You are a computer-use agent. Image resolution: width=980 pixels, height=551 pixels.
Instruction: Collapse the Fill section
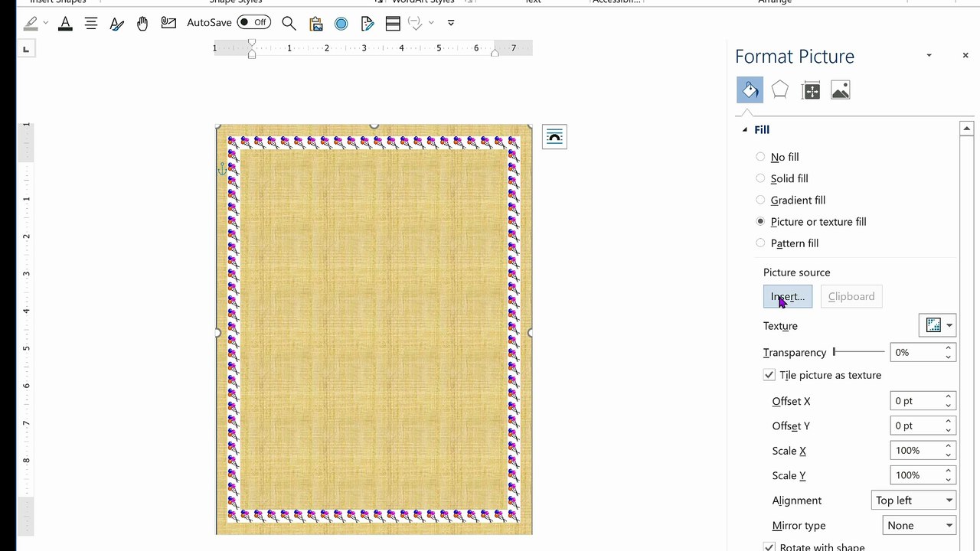click(744, 129)
